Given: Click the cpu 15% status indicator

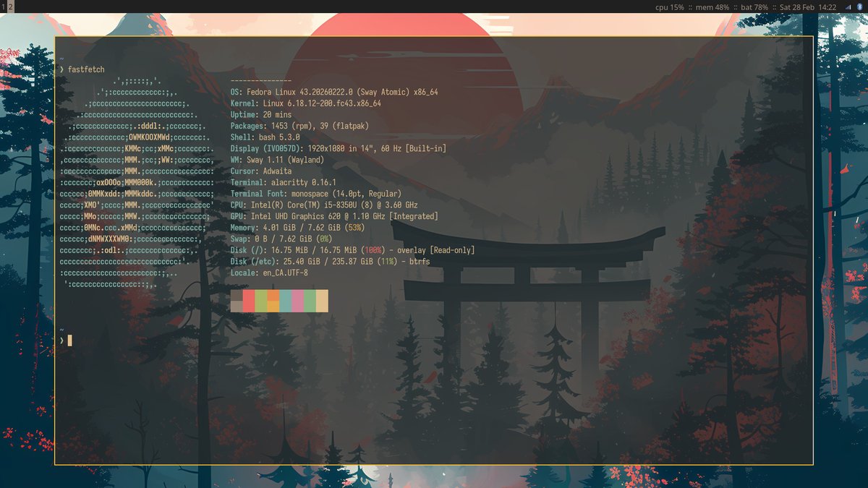Looking at the screenshot, I should coord(669,7).
